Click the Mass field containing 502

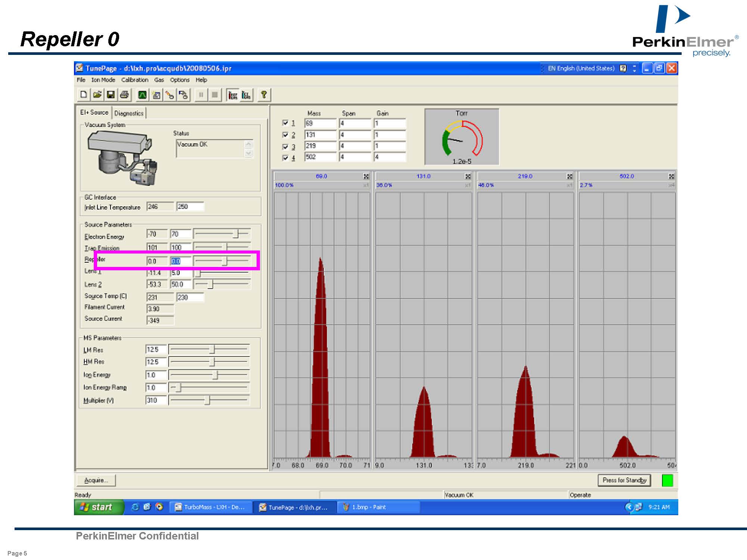coord(320,157)
